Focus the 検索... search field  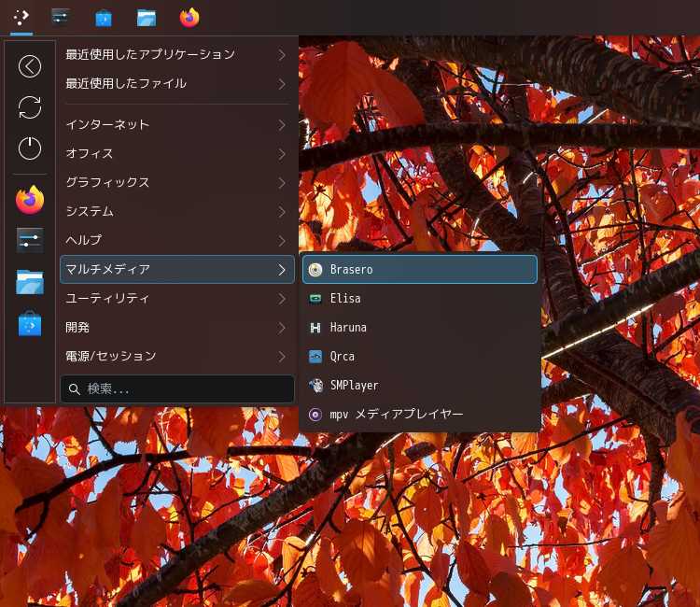[177, 389]
